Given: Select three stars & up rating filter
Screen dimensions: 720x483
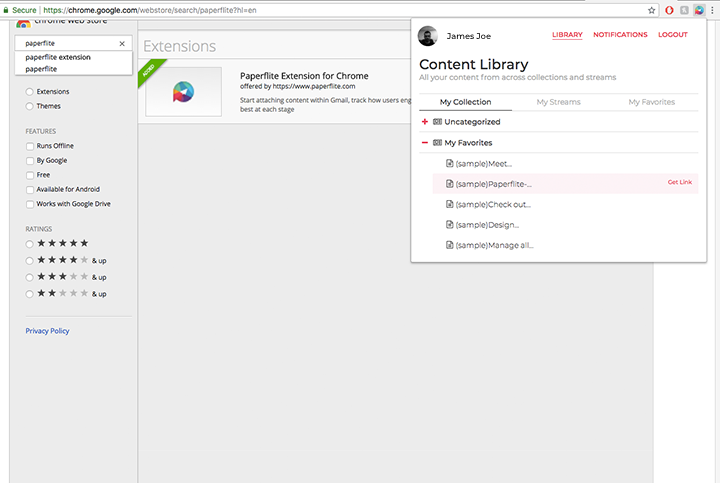Looking at the screenshot, I should click(29, 277).
